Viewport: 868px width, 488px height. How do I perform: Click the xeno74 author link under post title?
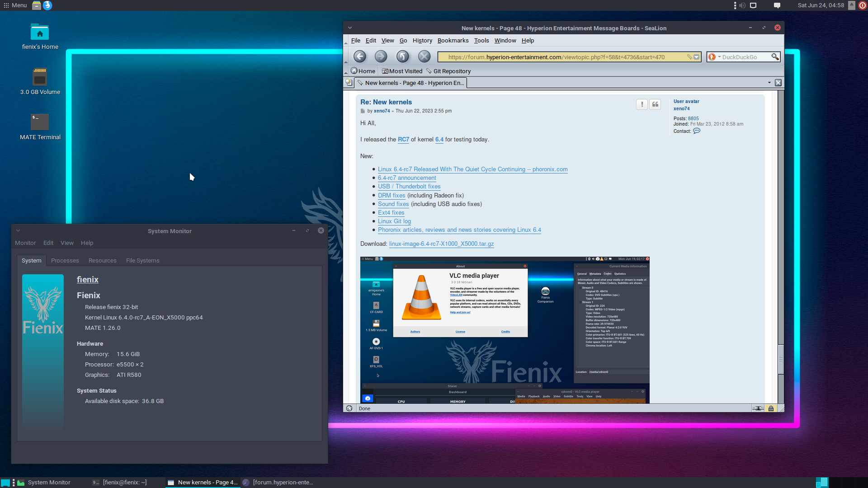coord(382,111)
